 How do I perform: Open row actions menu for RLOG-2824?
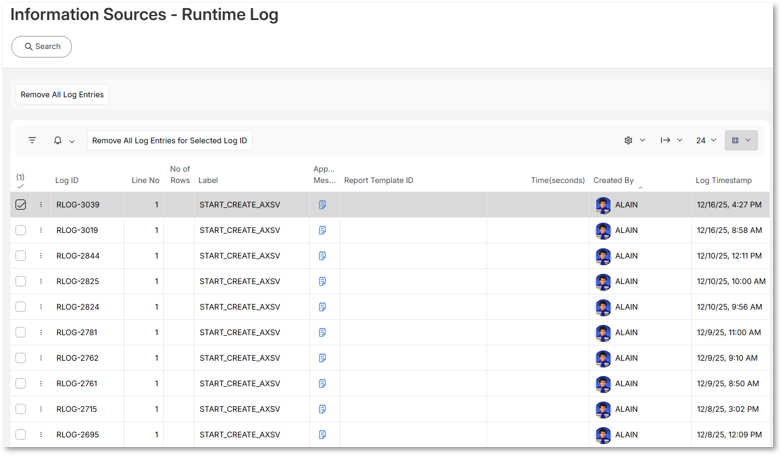(41, 306)
